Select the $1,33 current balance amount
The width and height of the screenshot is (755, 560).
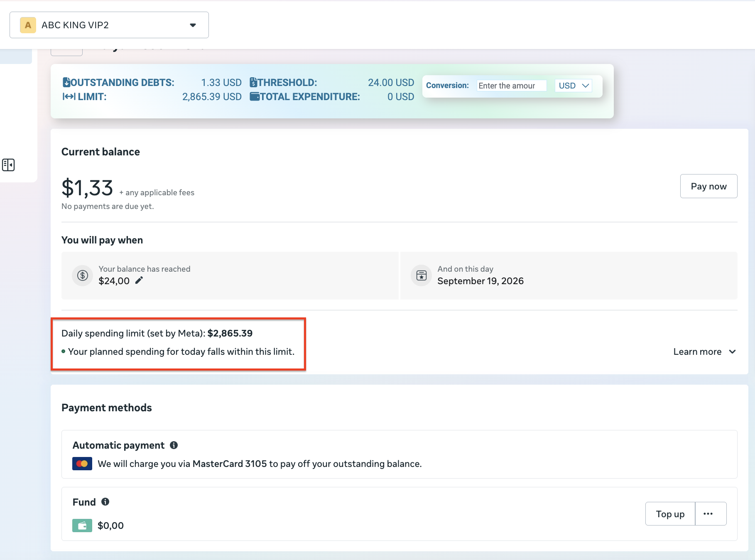coord(87,188)
